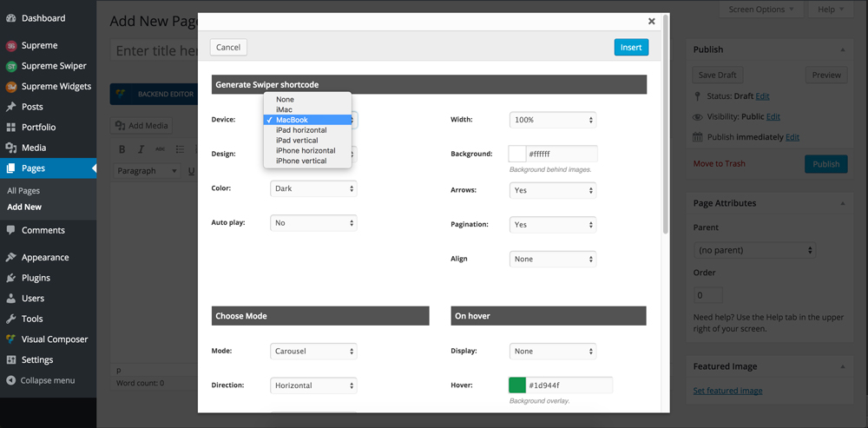
Task: Click the green Hover color swatch
Action: coord(517,385)
